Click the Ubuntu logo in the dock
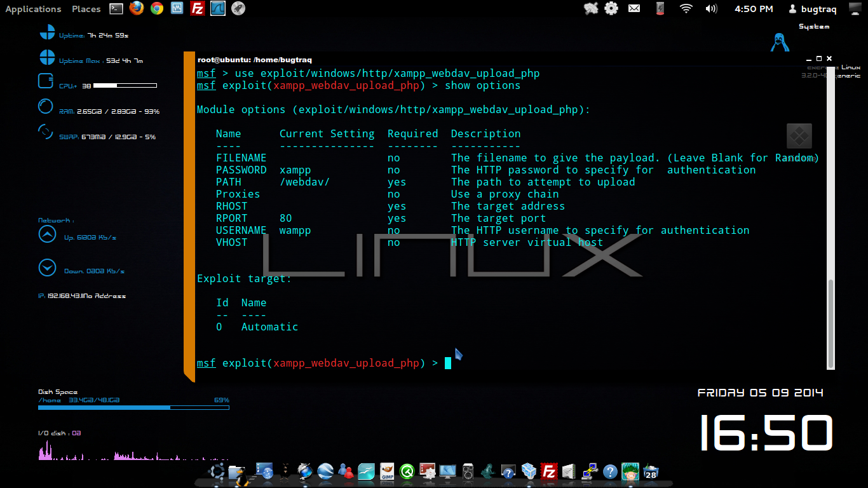This screenshot has width=868, height=488. click(x=218, y=471)
